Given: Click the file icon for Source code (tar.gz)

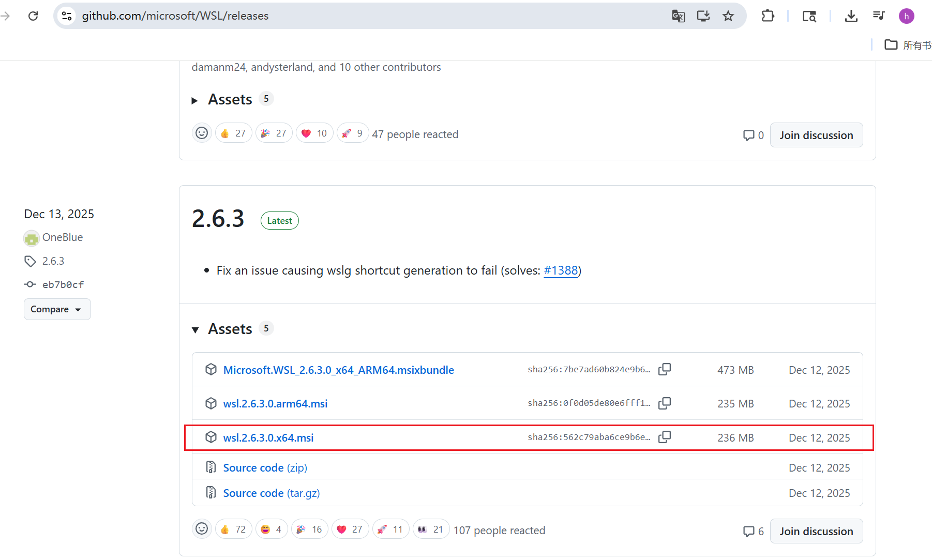Looking at the screenshot, I should point(211,493).
